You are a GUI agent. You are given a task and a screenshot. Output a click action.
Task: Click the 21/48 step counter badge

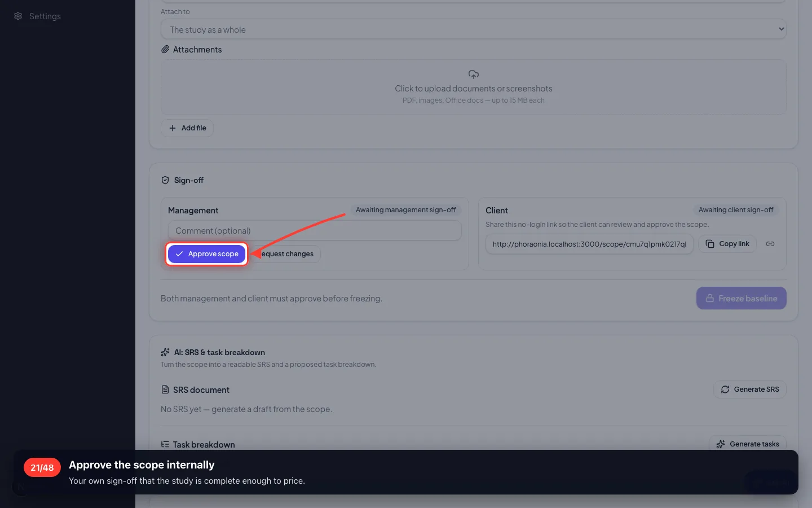click(42, 468)
